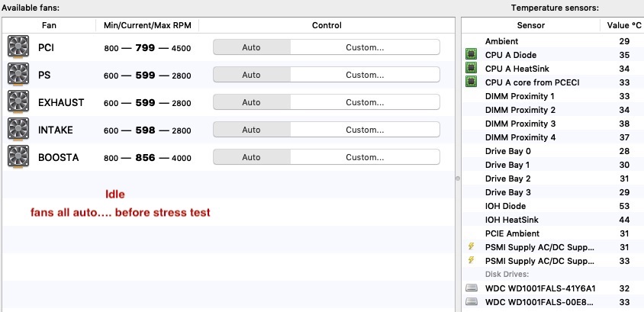Click the Sensor column header
Screen dimensions: 644x312
[x=531, y=25]
